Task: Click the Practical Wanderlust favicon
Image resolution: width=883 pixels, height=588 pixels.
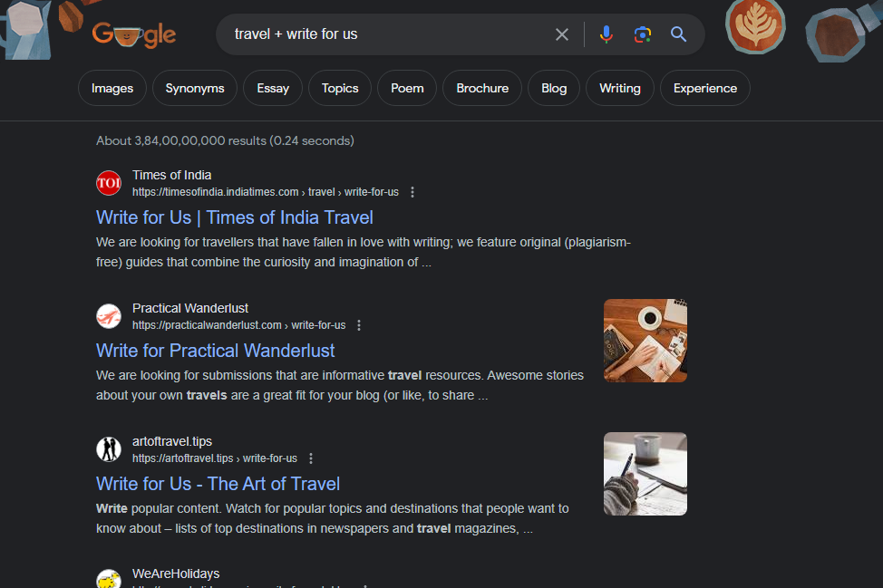Action: (x=109, y=316)
